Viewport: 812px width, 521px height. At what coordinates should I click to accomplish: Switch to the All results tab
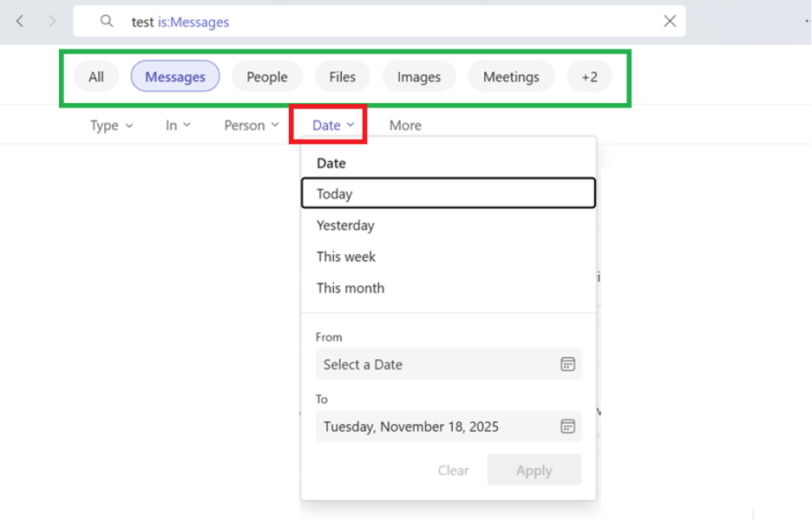point(96,76)
